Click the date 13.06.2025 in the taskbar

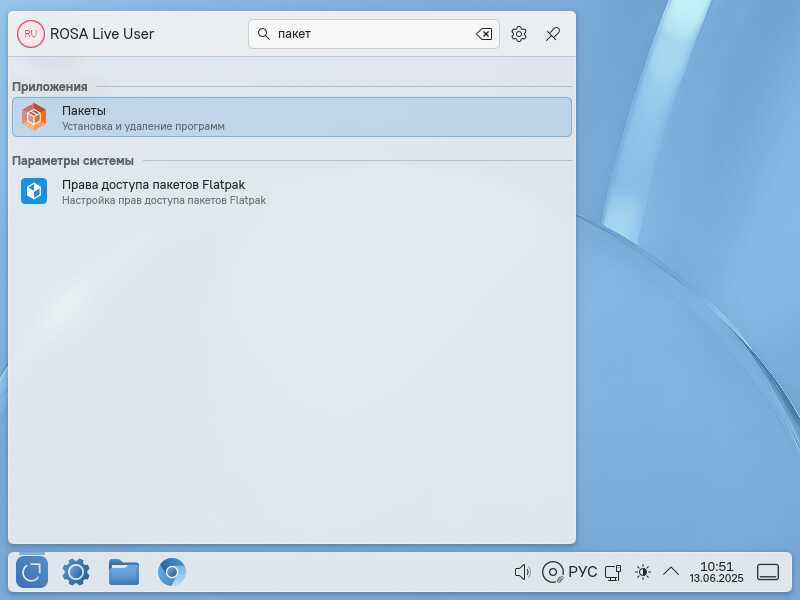(716, 579)
